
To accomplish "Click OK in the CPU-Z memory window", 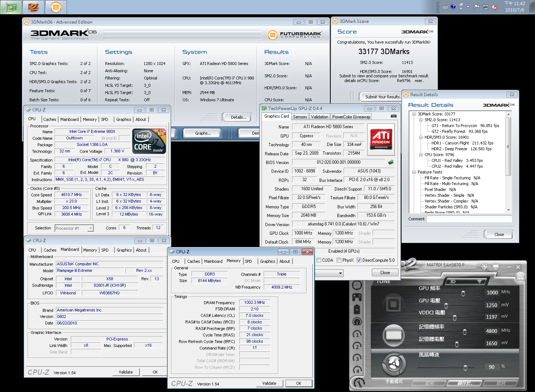I will click(299, 383).
